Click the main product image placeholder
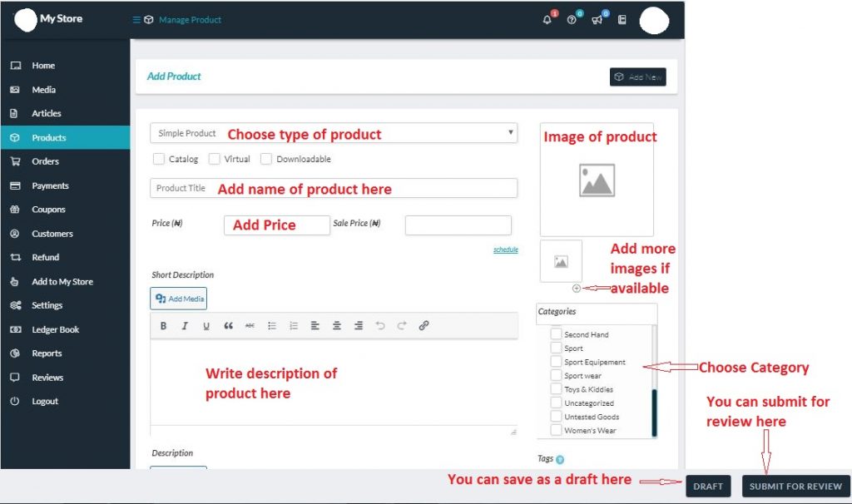The height and width of the screenshot is (504, 852). tap(597, 180)
